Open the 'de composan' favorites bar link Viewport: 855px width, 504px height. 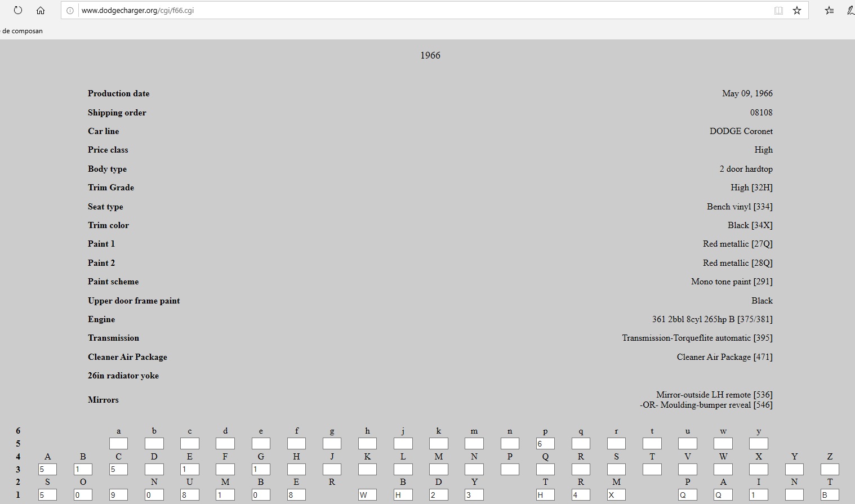point(22,31)
